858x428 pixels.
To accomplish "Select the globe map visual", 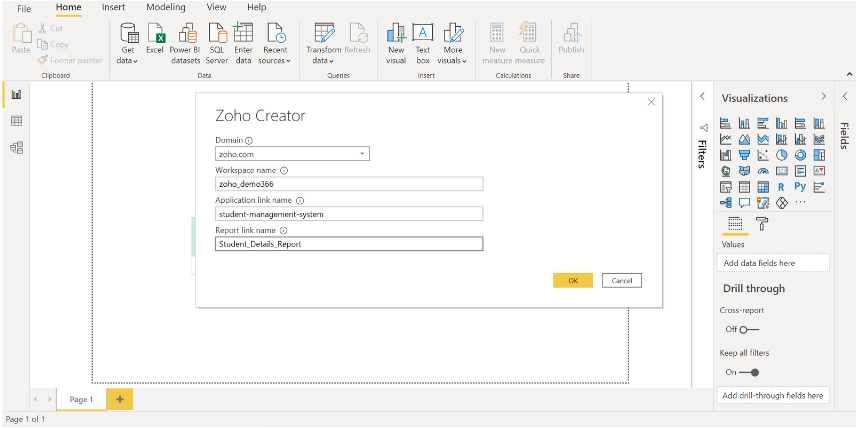I will [726, 171].
